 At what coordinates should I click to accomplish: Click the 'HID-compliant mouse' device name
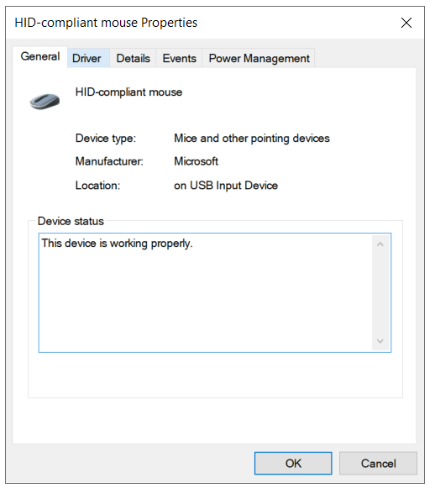(128, 92)
